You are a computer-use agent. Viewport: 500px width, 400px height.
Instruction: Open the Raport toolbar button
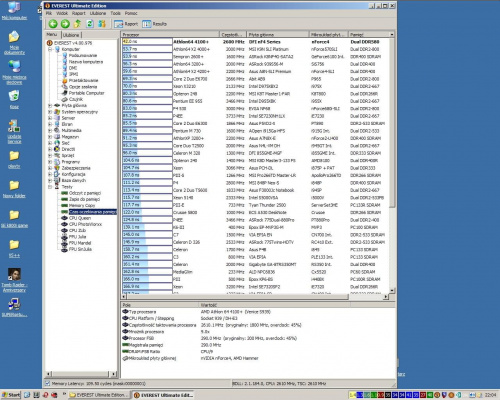click(x=126, y=24)
